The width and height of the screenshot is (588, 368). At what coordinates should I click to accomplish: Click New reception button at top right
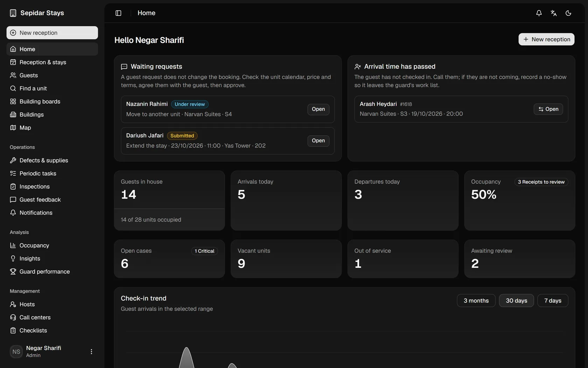(546, 39)
